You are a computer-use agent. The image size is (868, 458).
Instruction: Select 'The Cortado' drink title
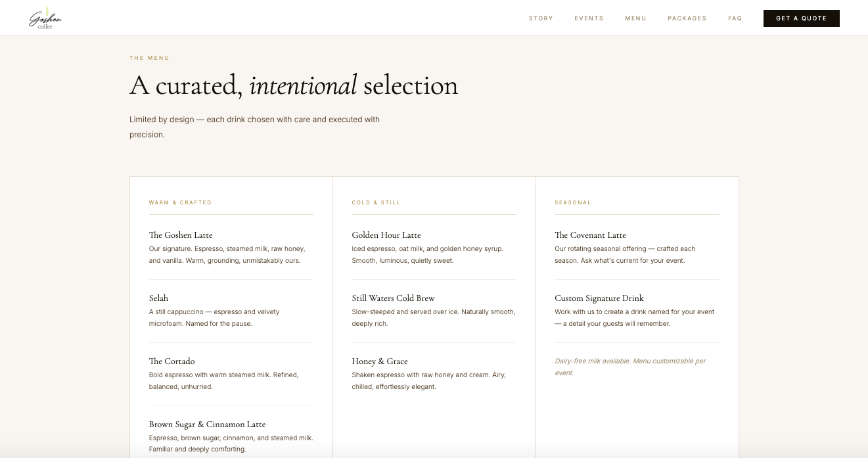tap(171, 361)
